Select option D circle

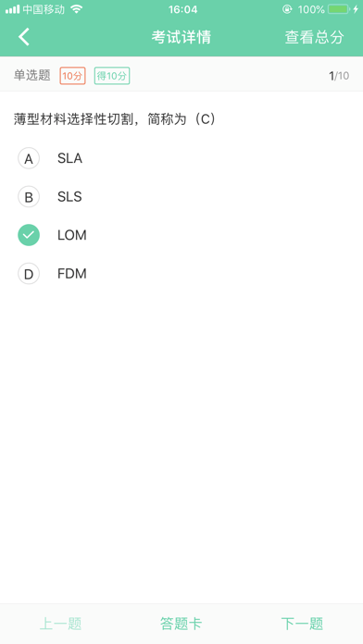(29, 274)
